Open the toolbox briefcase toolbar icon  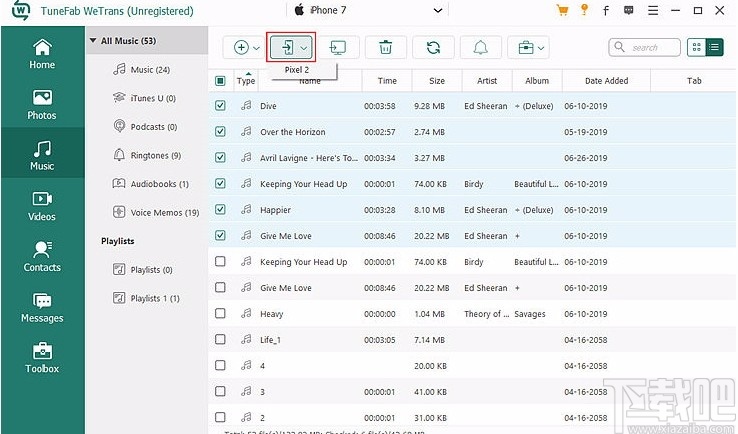tap(525, 48)
